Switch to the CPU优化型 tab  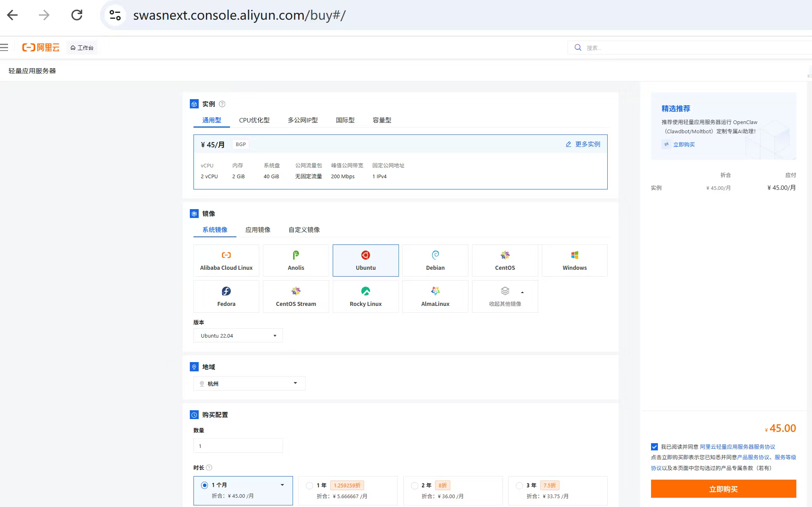coord(254,120)
